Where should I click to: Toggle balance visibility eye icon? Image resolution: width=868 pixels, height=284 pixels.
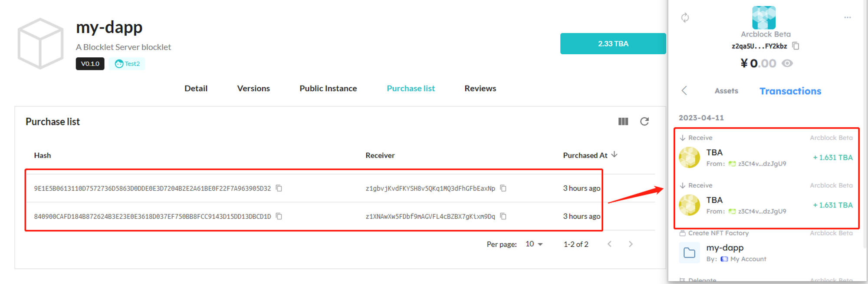point(787,63)
